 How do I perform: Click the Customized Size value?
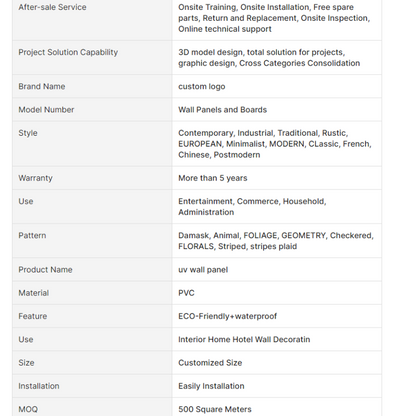point(210,363)
